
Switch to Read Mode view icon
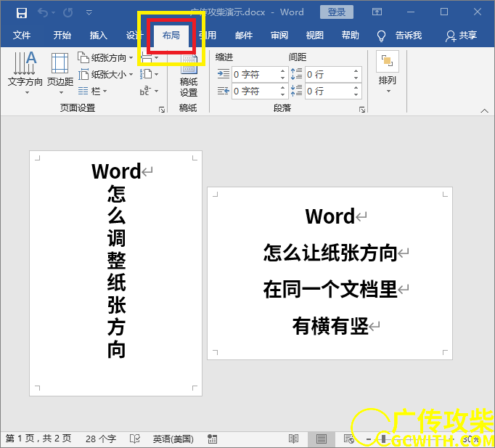click(x=294, y=439)
